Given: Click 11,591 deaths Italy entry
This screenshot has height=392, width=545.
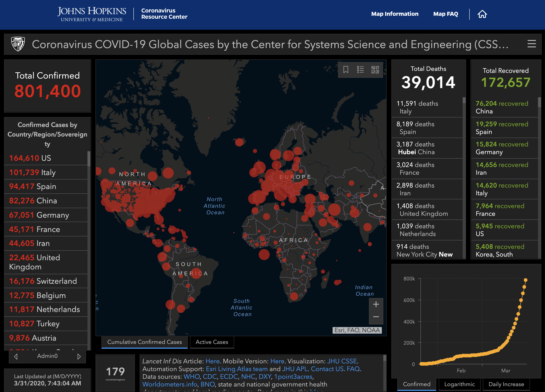Looking at the screenshot, I should pyautogui.click(x=427, y=107).
